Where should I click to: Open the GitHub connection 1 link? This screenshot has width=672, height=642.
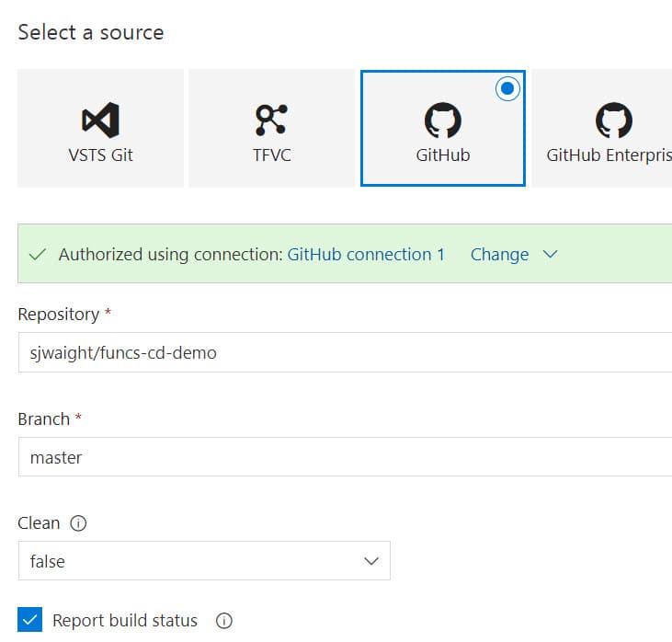point(366,254)
